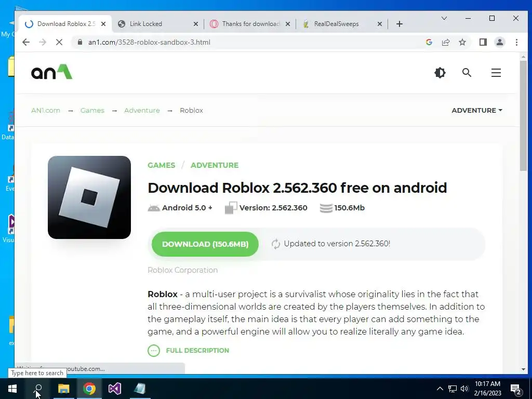Go back in browser history
532x399 pixels.
point(26,42)
